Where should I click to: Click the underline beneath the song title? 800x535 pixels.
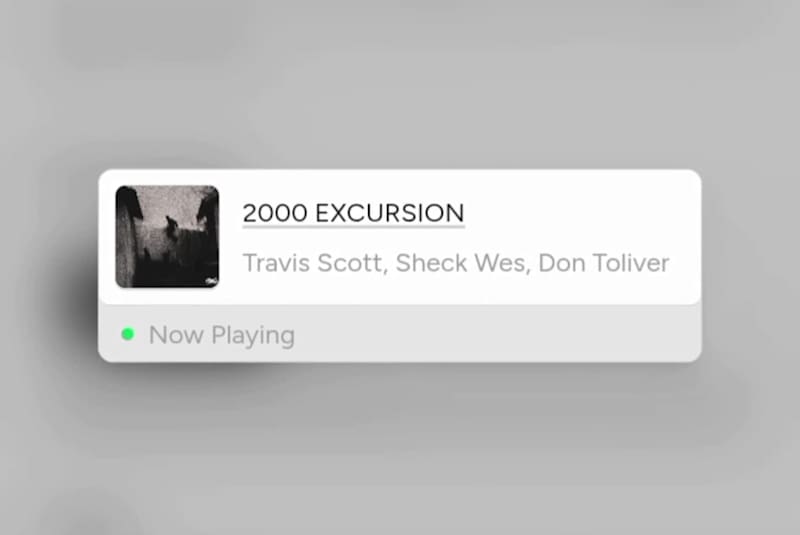354,225
